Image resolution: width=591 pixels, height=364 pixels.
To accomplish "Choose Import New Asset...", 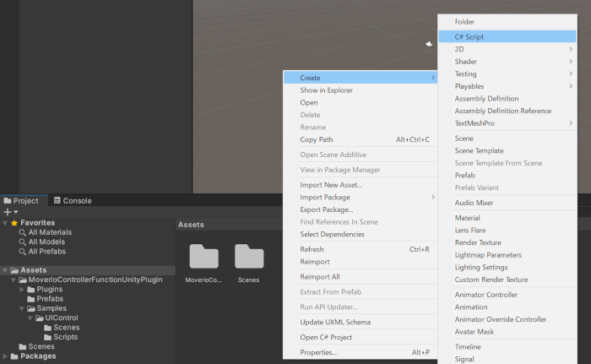I will pyautogui.click(x=361, y=185).
